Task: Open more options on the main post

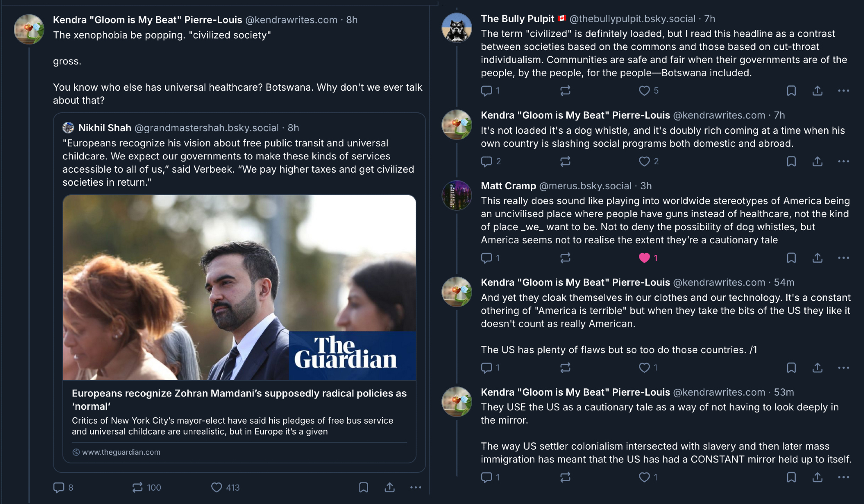Action: 416,488
